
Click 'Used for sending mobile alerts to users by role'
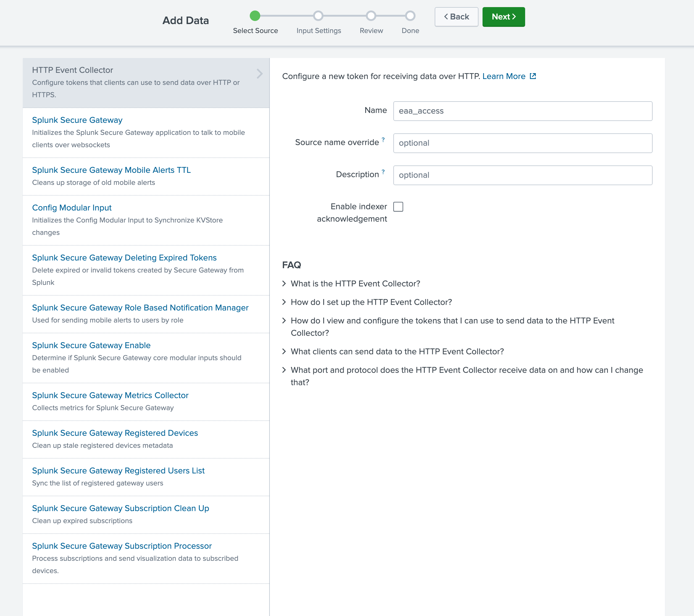coord(108,320)
